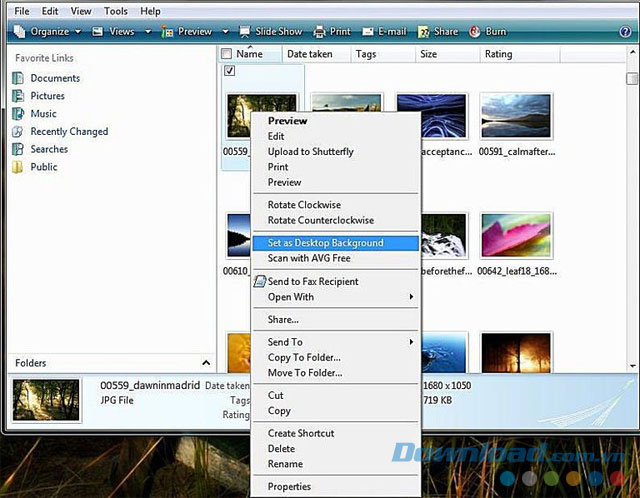Open the File menu
The width and height of the screenshot is (640, 498).
(x=22, y=11)
